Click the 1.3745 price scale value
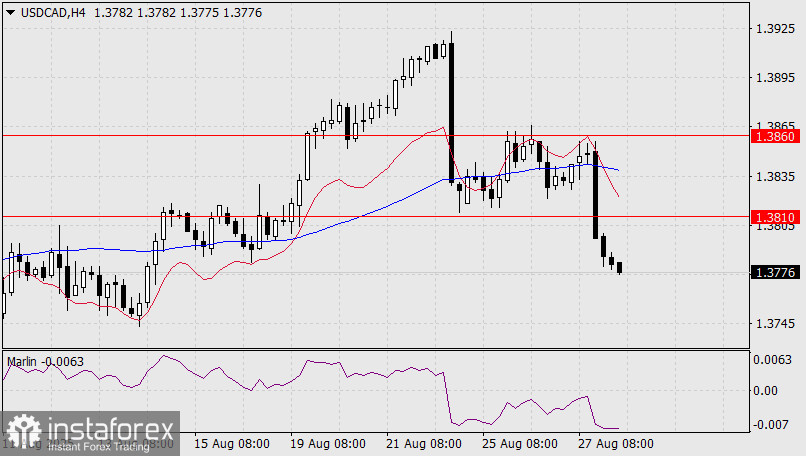The image size is (806, 456). point(775,324)
